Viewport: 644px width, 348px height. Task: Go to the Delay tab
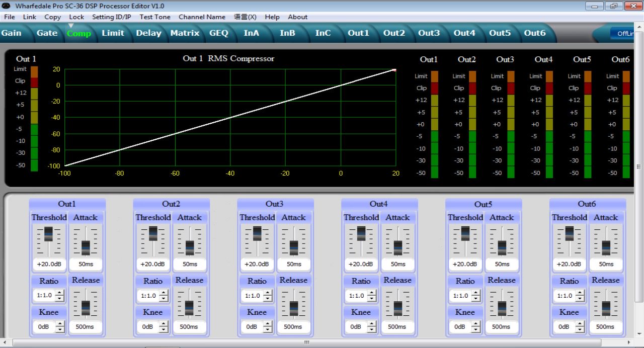pos(148,33)
